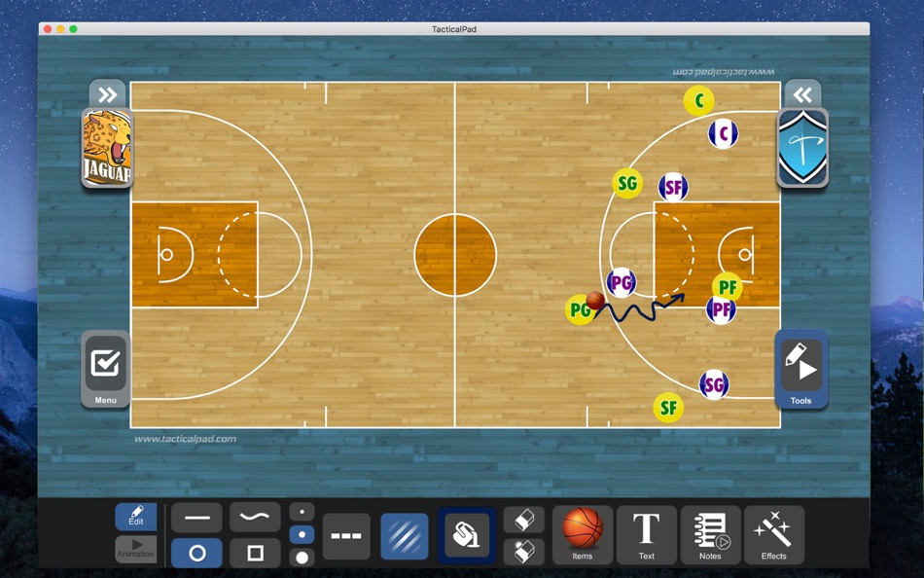924x578 pixels.
Task: Expand the left team panel with double arrows
Action: tap(106, 93)
